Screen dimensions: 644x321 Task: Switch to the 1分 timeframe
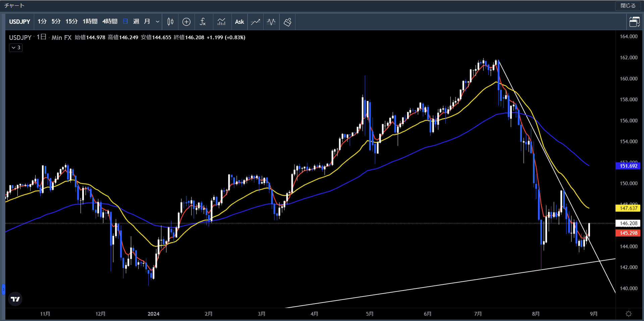pos(42,22)
